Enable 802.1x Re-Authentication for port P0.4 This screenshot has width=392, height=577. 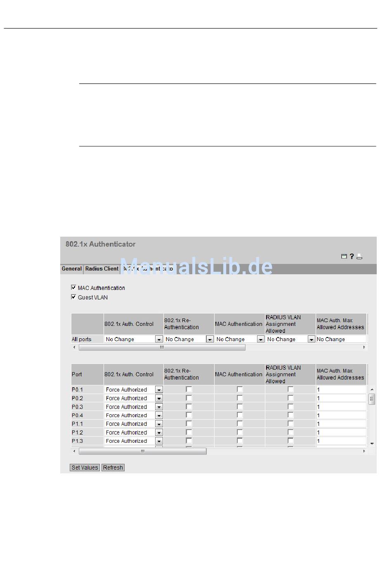(x=189, y=415)
